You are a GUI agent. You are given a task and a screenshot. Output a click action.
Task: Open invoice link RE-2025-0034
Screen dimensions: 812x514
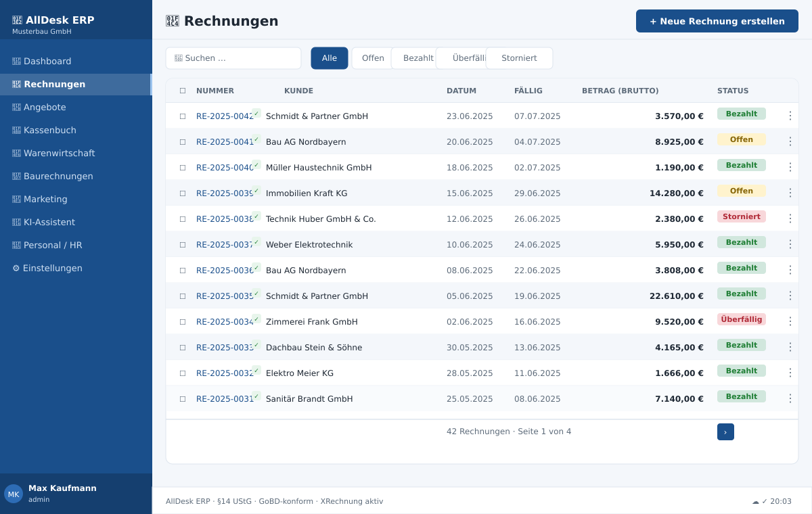[x=225, y=322]
